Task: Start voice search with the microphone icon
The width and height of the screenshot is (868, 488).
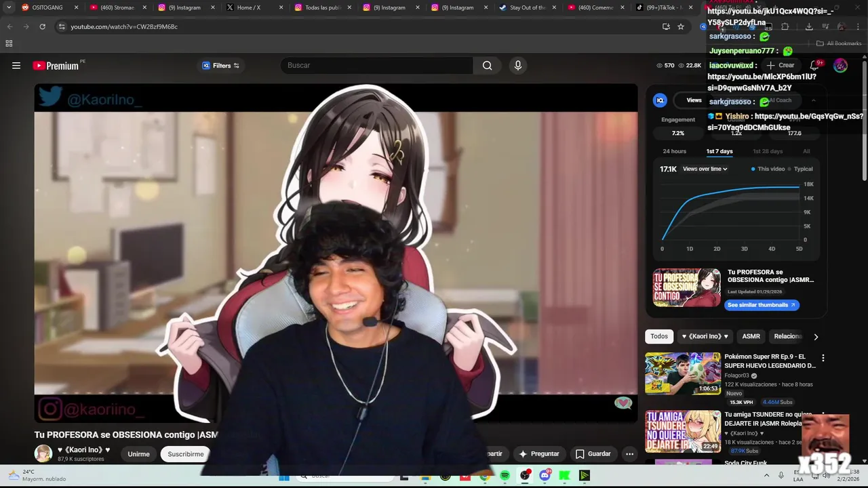Action: tap(518, 65)
